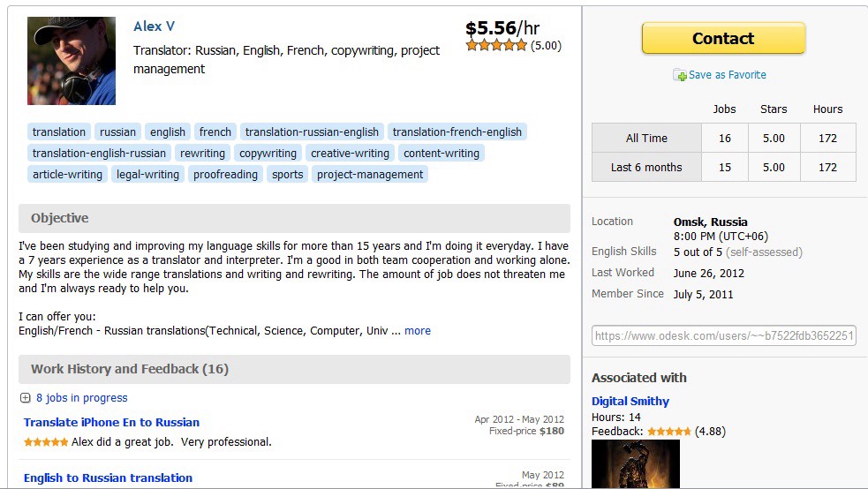Click the 'project-management' skill tag
868x489 pixels.
point(370,175)
